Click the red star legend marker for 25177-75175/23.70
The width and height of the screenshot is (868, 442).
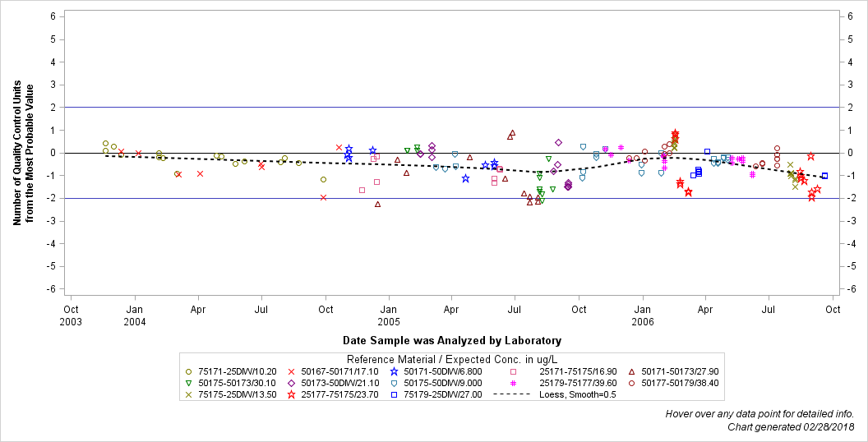(291, 394)
